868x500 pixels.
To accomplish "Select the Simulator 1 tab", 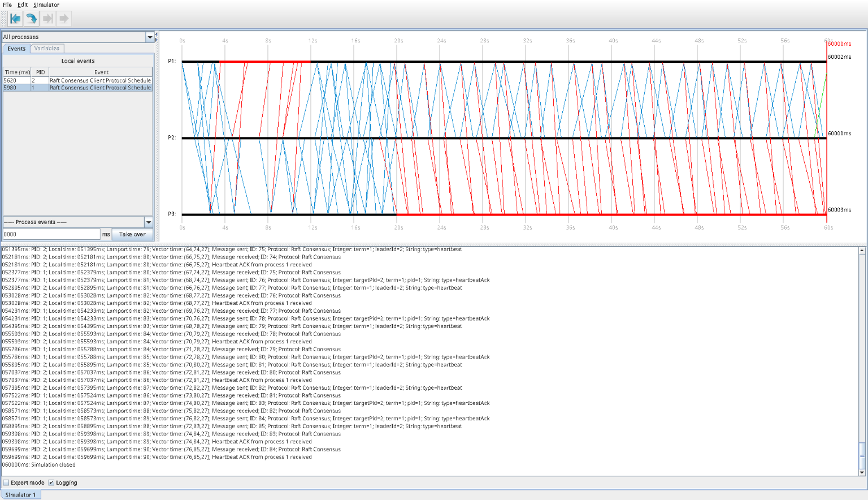I will click(20, 495).
